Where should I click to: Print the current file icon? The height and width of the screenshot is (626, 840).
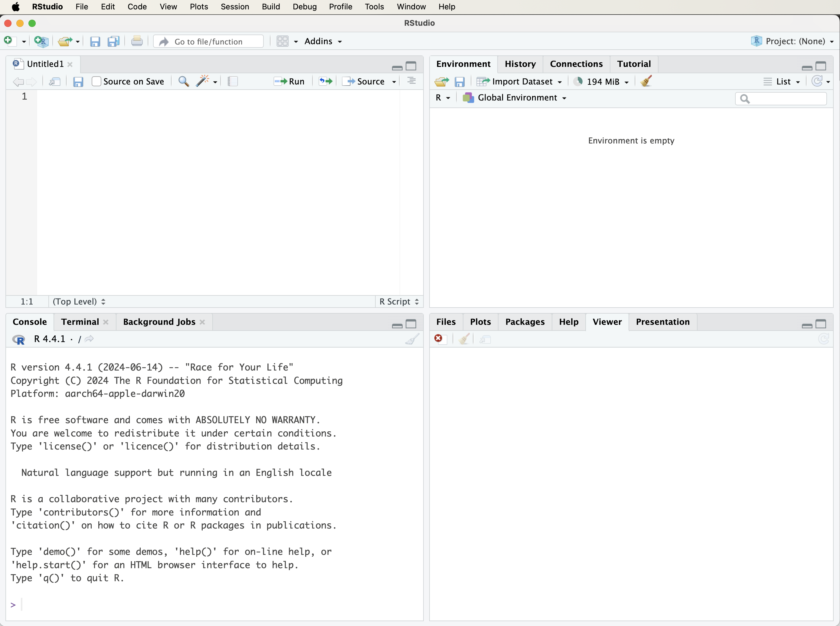pos(137,41)
